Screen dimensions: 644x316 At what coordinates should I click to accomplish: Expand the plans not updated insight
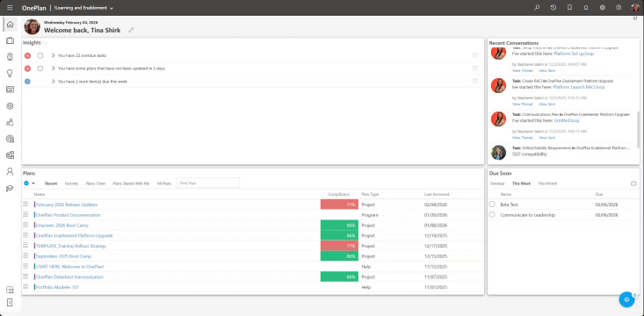(53, 68)
